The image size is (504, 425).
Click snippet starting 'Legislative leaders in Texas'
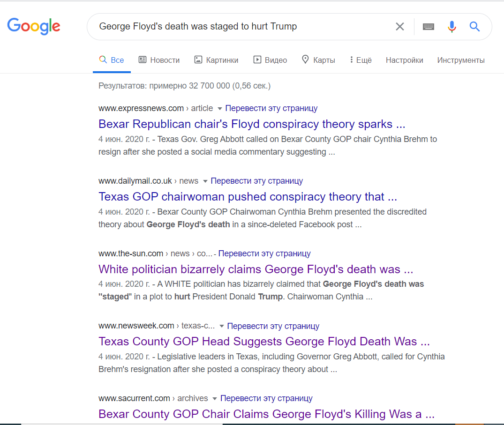[271, 363]
